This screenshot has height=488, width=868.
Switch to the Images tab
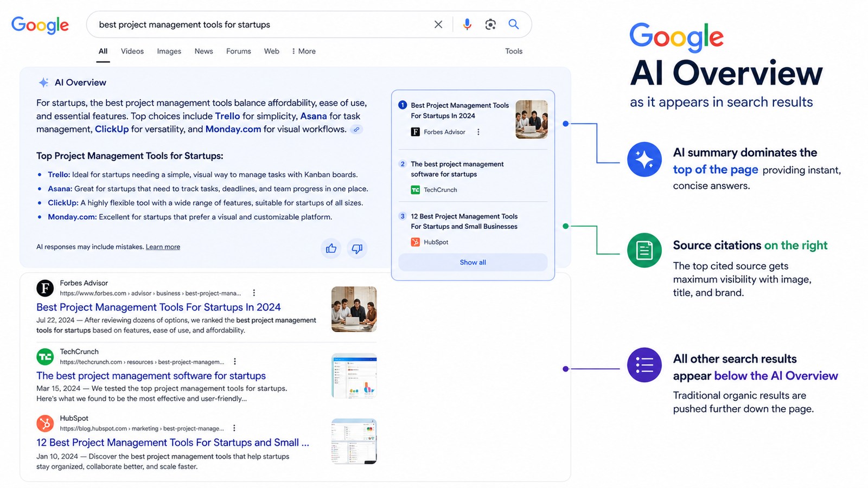coord(169,51)
